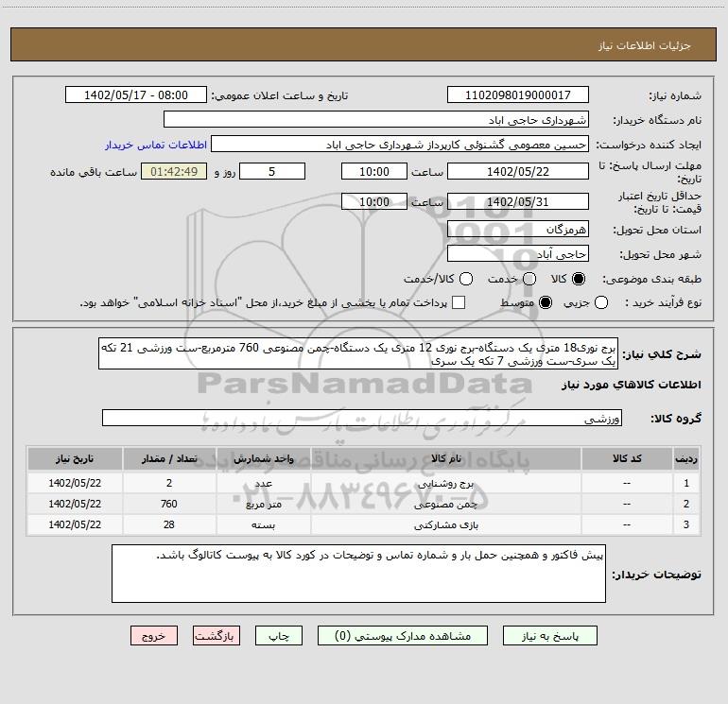This screenshot has height=704, width=728.
Task: Click the هرمزگان province field
Action: (x=518, y=229)
